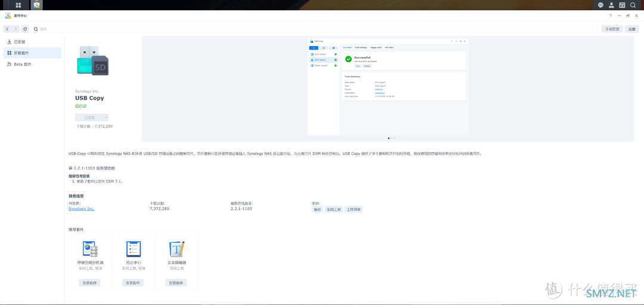Open the Synology Inc. developer link
This screenshot has height=305, width=644.
81,209
